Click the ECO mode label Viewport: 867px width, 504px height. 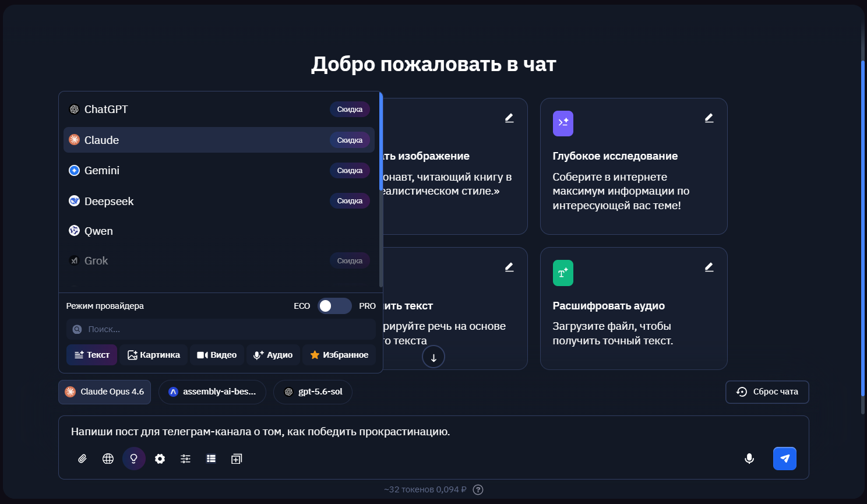pyautogui.click(x=302, y=306)
